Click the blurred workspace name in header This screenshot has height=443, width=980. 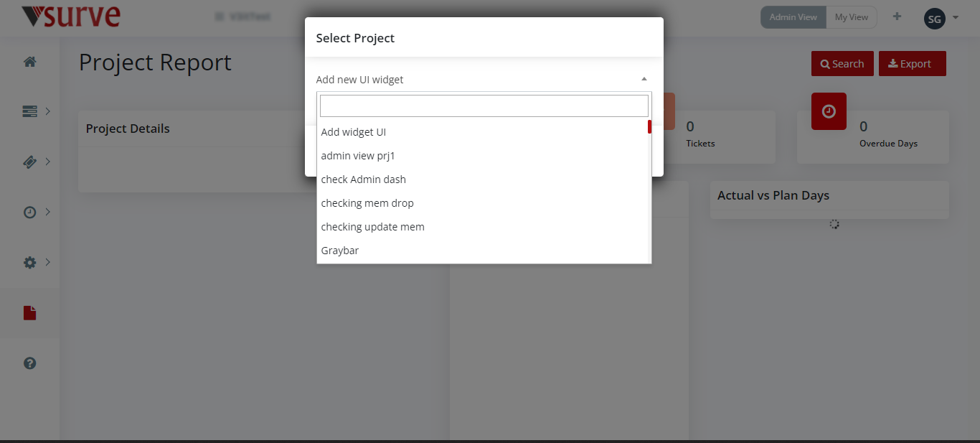[243, 17]
